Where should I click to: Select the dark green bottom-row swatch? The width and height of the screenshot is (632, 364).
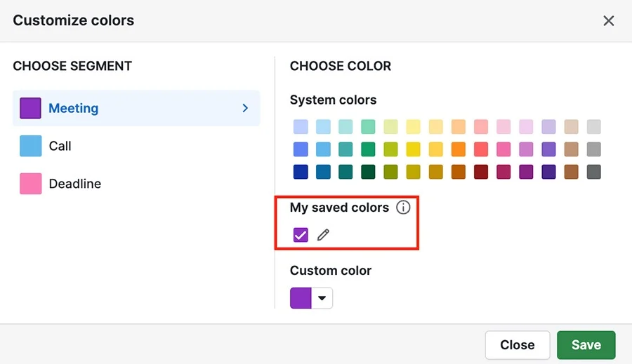tap(368, 172)
